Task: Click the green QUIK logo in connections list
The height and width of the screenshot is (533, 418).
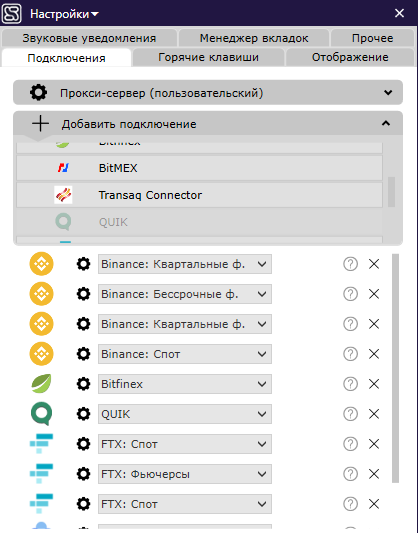Action: click(41, 414)
